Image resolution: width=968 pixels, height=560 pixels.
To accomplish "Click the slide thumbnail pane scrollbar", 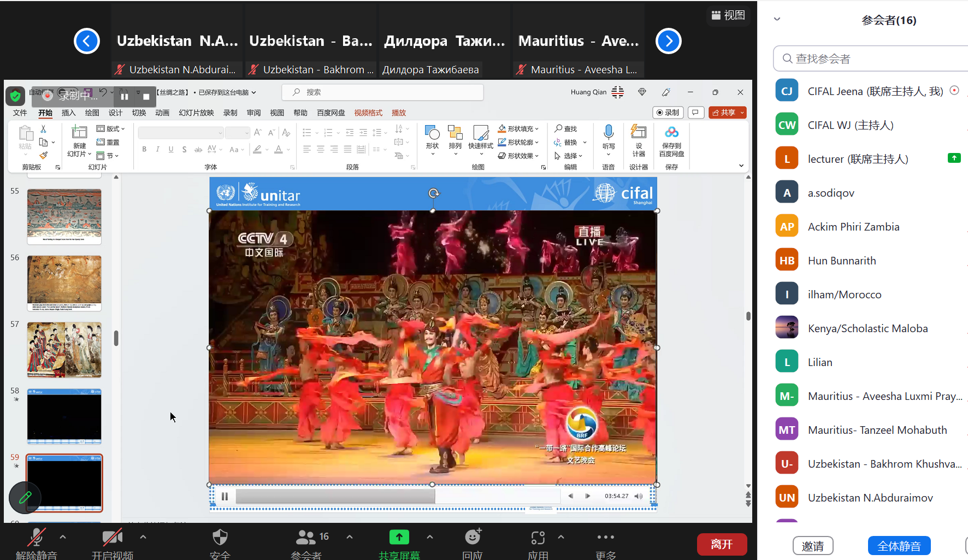I will [116, 338].
